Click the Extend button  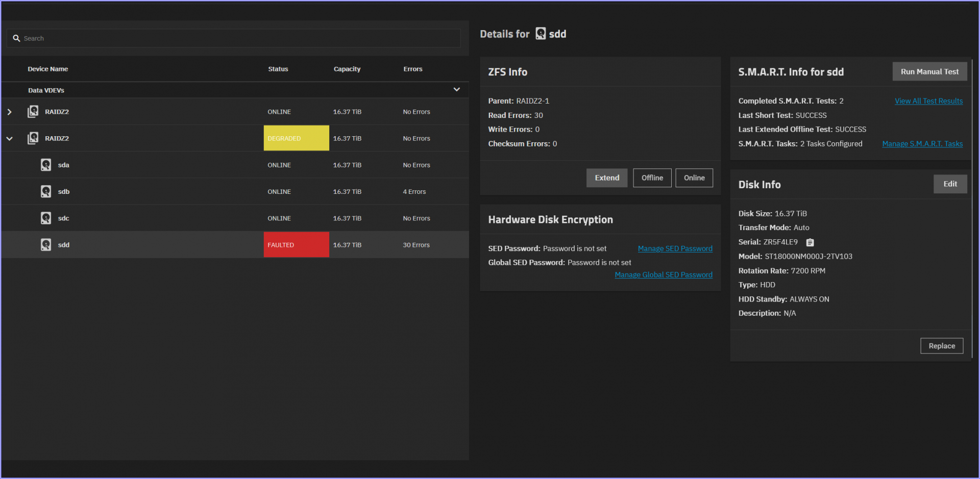click(607, 178)
